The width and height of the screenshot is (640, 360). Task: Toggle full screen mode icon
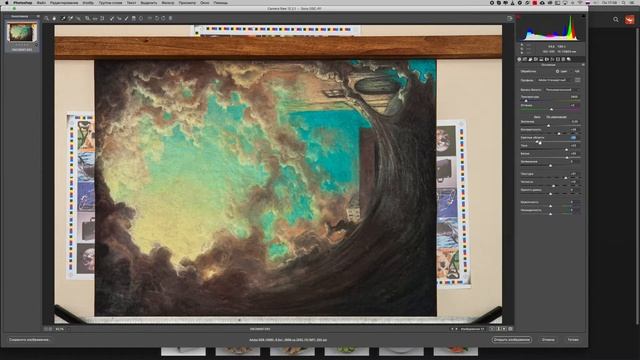pyautogui.click(x=509, y=18)
